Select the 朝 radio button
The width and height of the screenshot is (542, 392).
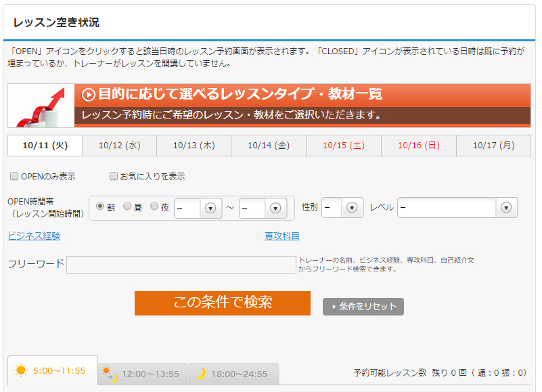click(x=101, y=206)
